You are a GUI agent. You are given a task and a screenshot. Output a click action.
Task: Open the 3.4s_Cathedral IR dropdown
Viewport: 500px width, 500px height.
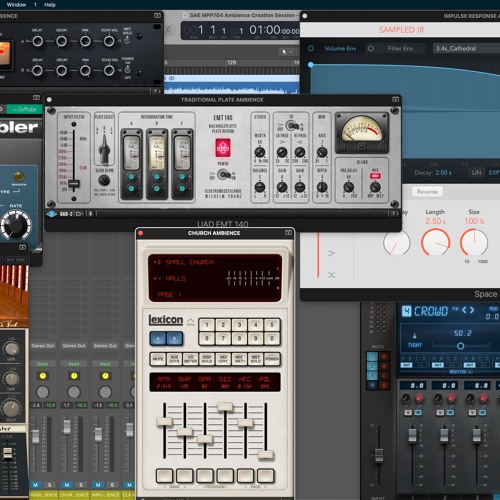tap(466, 48)
